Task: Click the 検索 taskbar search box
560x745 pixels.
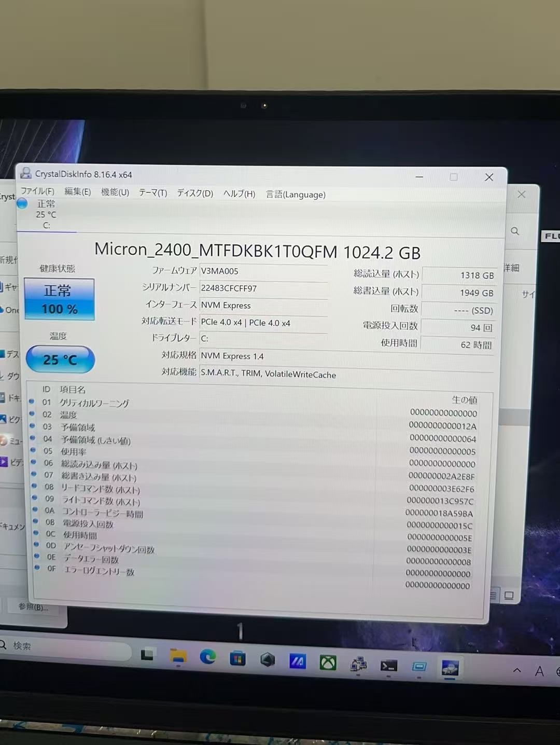Action: 62,646
